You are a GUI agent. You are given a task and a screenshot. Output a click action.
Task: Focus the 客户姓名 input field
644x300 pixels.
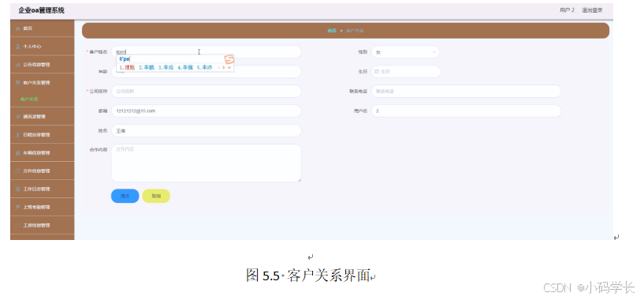click(x=207, y=52)
